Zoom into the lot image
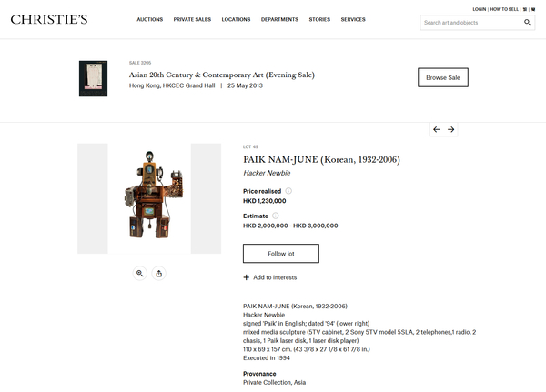 139,273
